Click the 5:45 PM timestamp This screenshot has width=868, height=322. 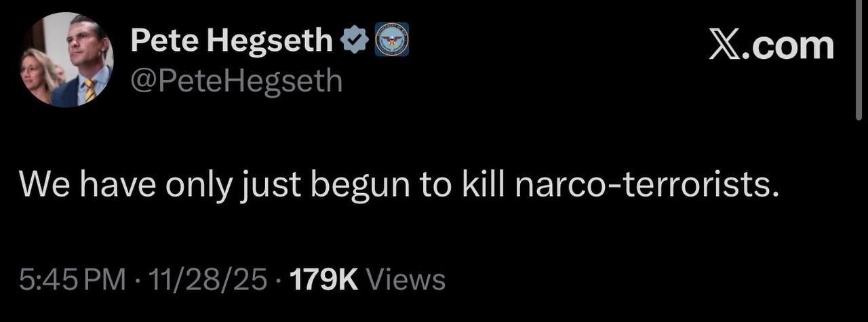click(73, 279)
